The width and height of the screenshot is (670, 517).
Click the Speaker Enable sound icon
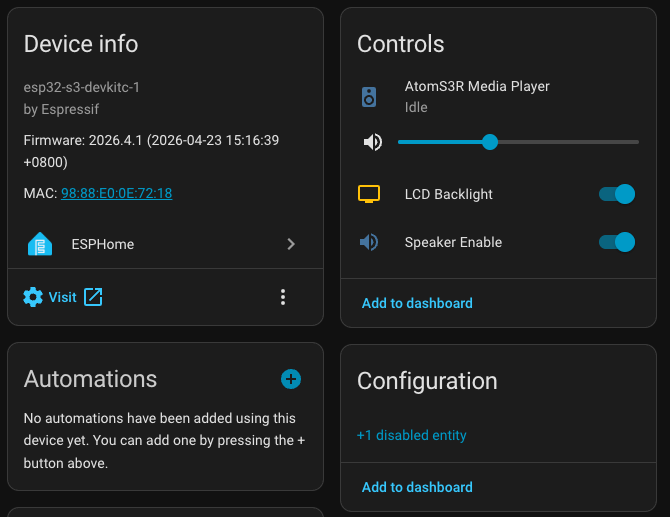click(370, 242)
